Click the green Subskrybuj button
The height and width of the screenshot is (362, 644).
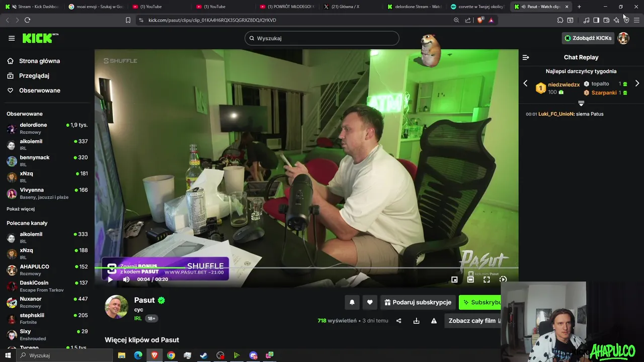point(480,302)
